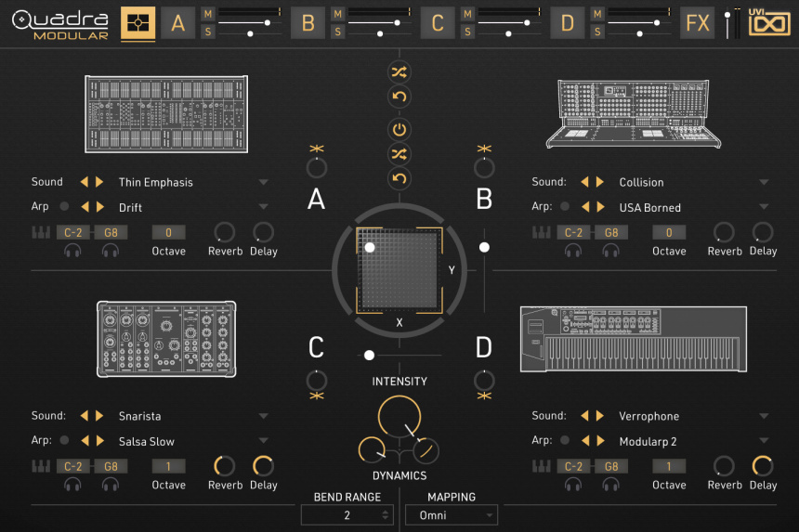Select previous sound for Thin Emphasis
Viewport: 799px width, 532px height.
click(x=84, y=182)
